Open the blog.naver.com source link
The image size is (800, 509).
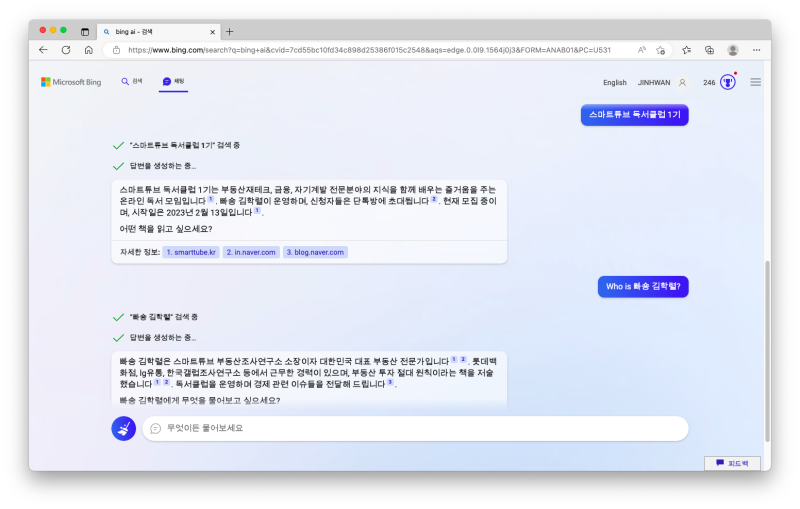315,252
